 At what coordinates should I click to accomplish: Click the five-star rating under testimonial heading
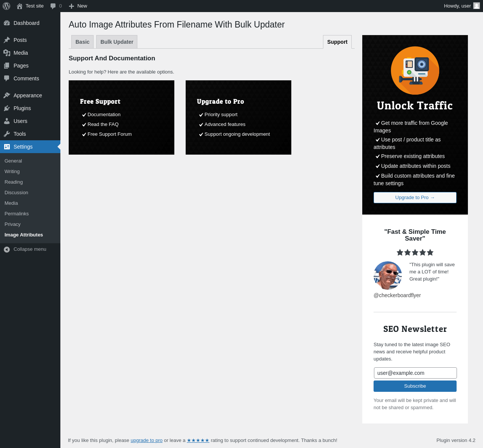coord(415,252)
